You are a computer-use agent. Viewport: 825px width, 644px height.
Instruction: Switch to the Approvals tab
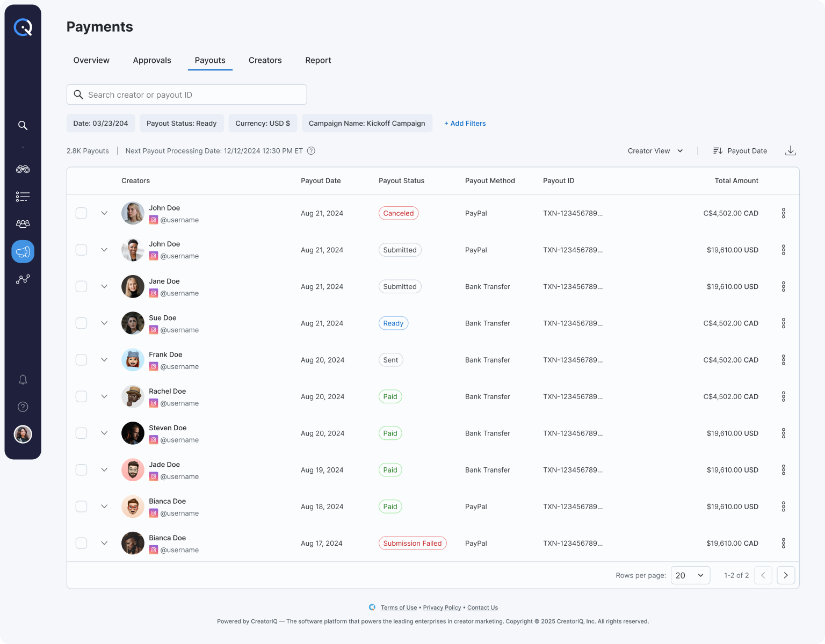[152, 60]
